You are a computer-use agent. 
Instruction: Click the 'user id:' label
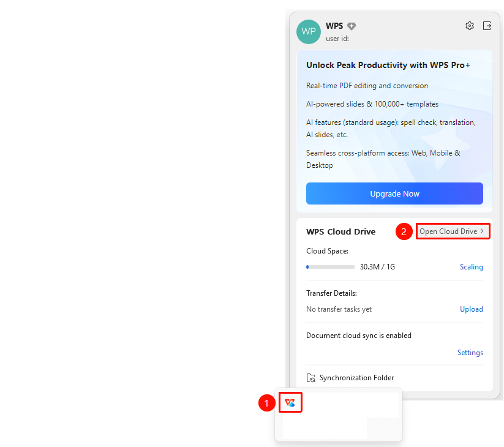pos(337,39)
